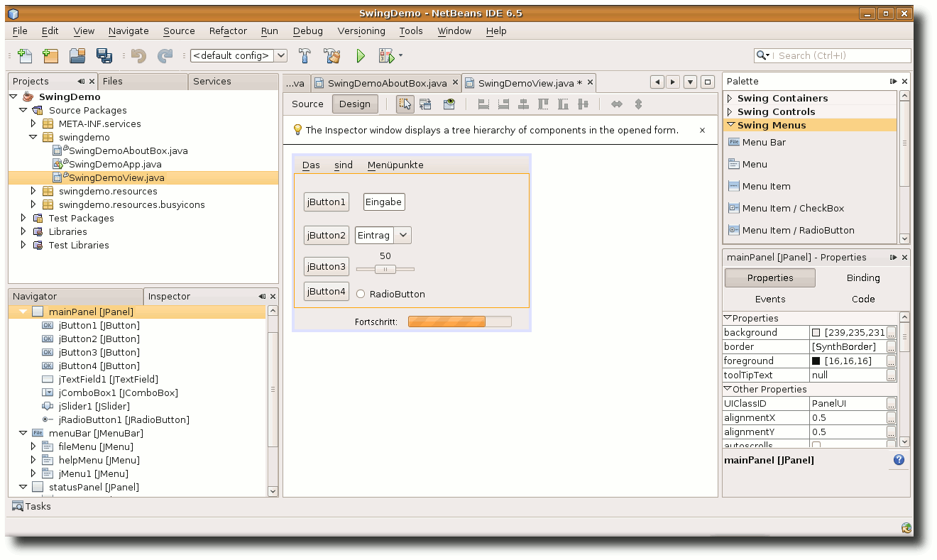Viewport: 937px width, 560px height.
Task: Click the Redo arrow in the toolbar
Action: [165, 55]
